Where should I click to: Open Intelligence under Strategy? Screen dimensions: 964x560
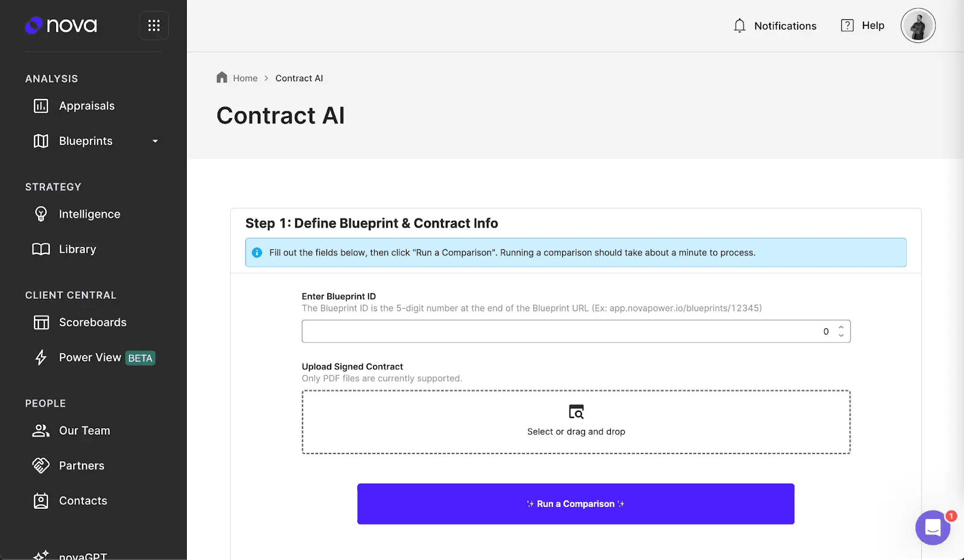click(89, 214)
